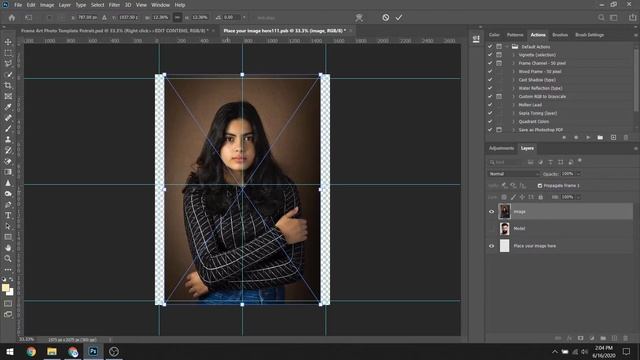Viewport: 640px width, 360px height.
Task: Open the File menu
Action: 18,5
